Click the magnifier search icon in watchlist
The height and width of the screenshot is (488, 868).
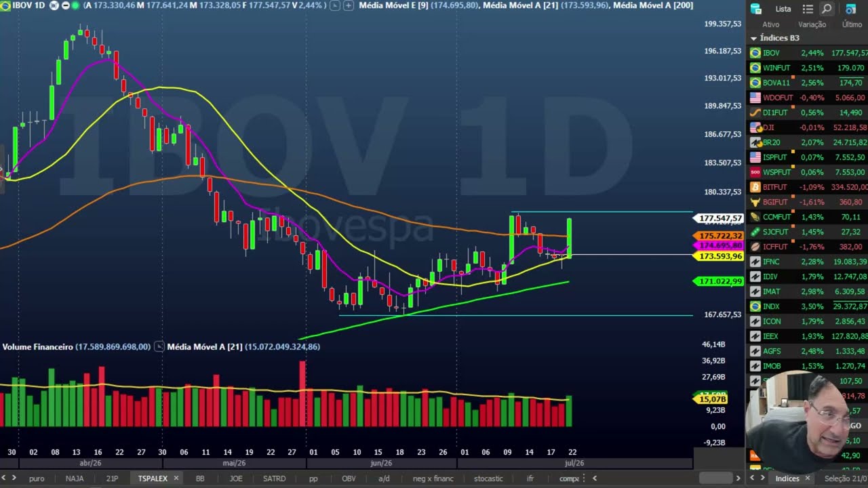827,9
